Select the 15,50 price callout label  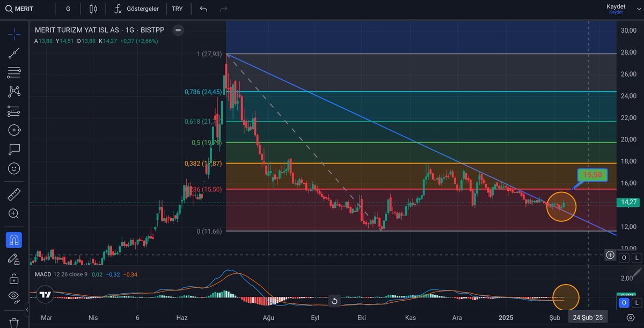pos(592,175)
